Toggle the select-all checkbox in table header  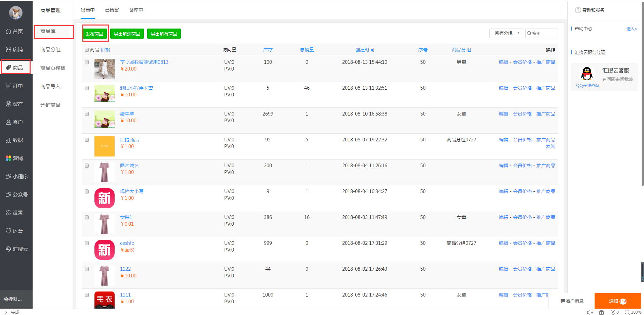pos(87,50)
